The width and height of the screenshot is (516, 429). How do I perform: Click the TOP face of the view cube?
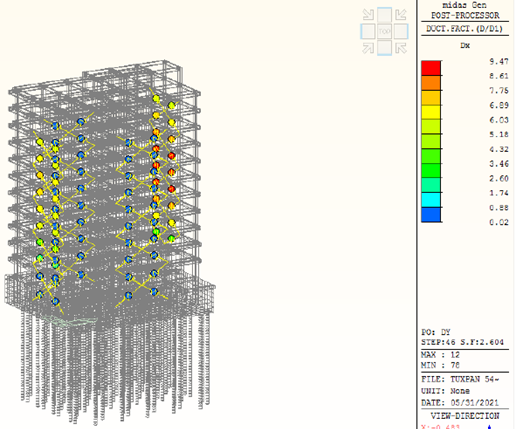tap(384, 31)
